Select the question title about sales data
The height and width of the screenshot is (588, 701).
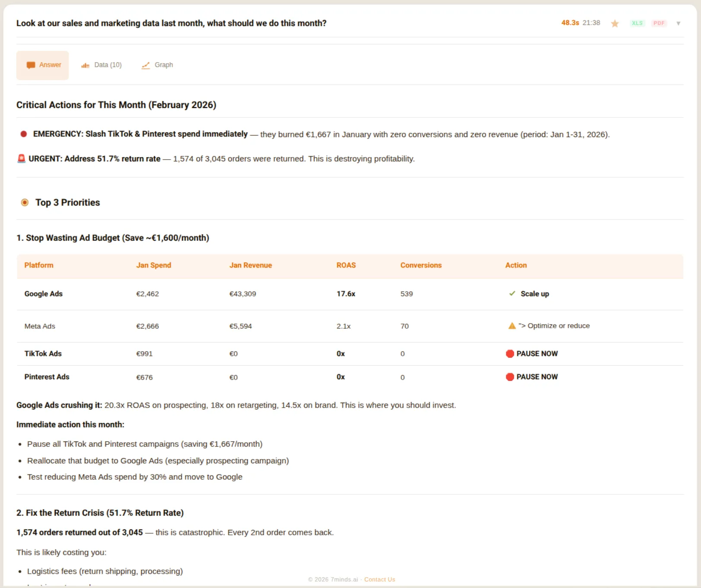click(x=171, y=23)
